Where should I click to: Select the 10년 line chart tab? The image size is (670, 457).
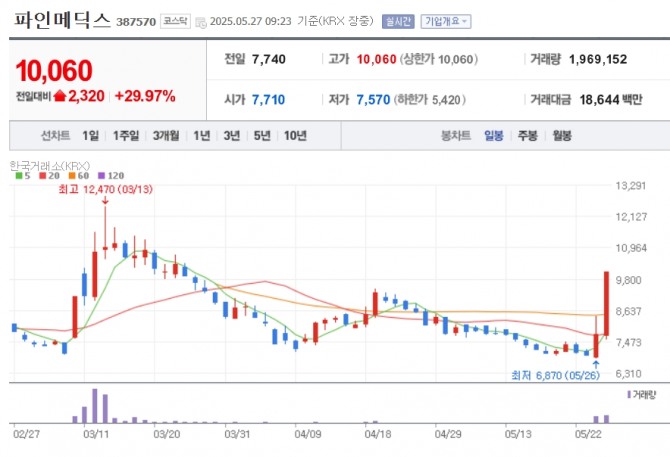point(295,136)
